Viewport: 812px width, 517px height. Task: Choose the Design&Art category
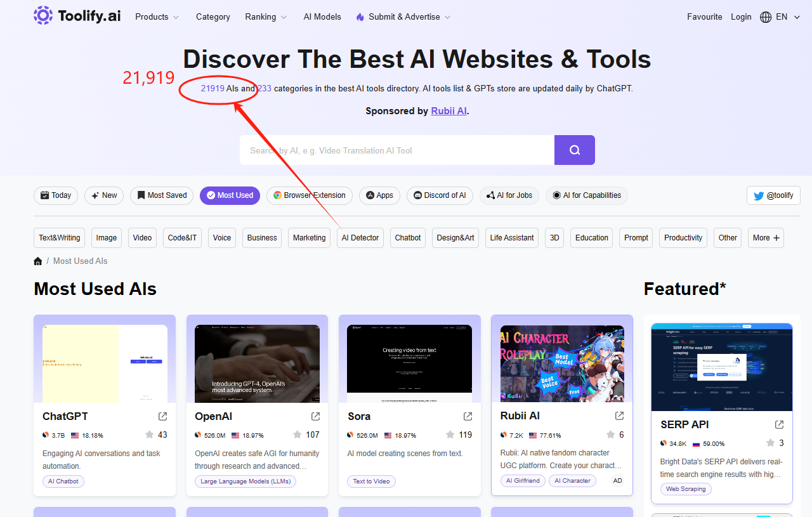pos(455,238)
